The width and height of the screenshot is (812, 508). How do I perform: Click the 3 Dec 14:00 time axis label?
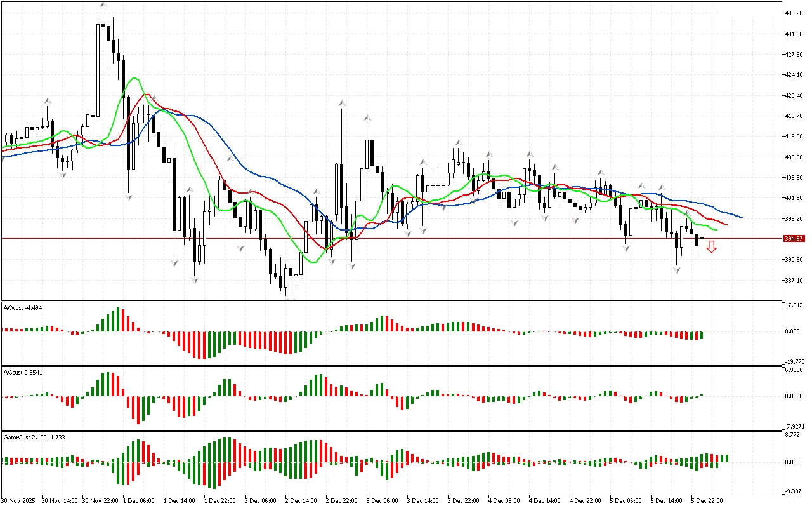coord(422,500)
